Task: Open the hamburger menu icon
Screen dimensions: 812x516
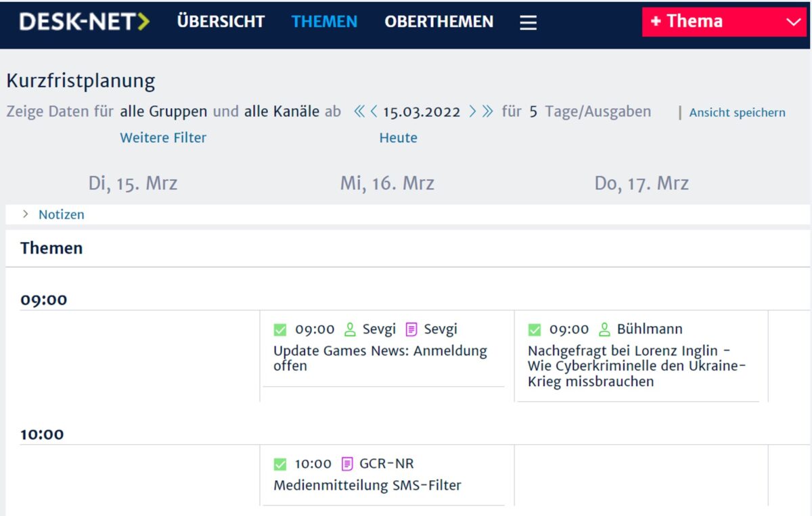Action: click(x=528, y=22)
